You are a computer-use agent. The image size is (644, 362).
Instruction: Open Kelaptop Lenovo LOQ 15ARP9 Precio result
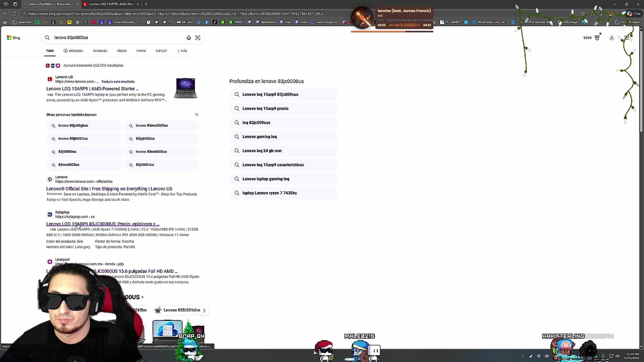pos(103,224)
